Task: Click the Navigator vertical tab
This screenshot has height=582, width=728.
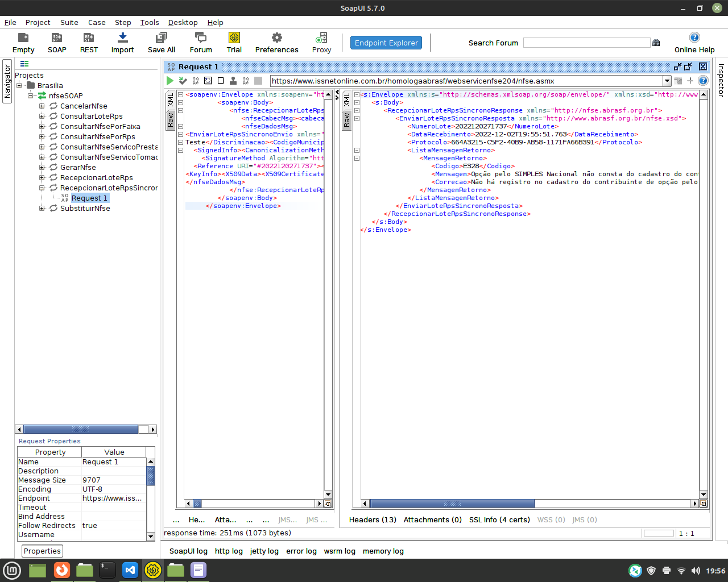Action: [7, 81]
